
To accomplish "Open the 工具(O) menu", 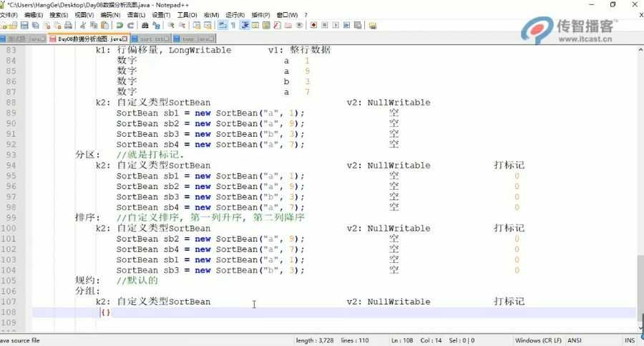I will pyautogui.click(x=187, y=15).
